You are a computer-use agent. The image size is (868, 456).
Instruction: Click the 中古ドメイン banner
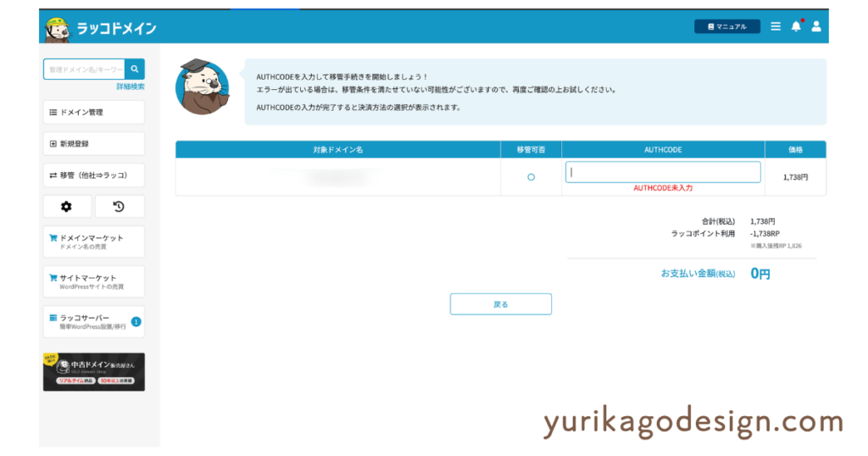point(94,372)
